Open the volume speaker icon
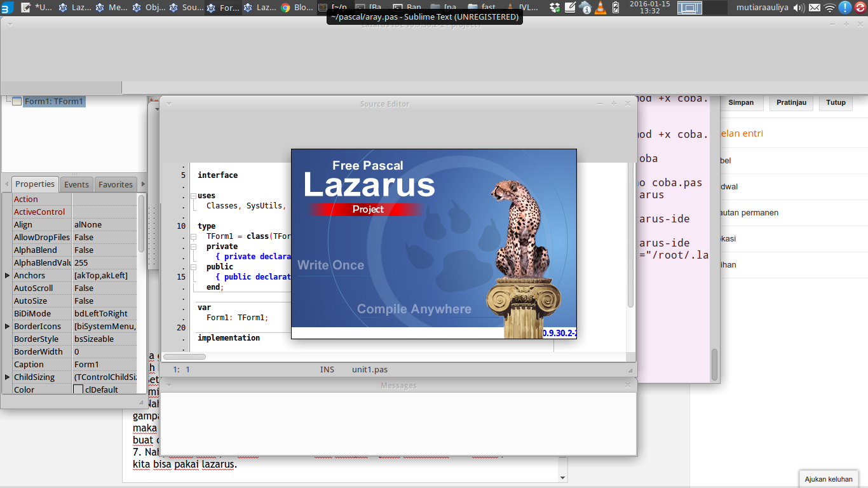Image resolution: width=868 pixels, height=488 pixels. point(799,8)
